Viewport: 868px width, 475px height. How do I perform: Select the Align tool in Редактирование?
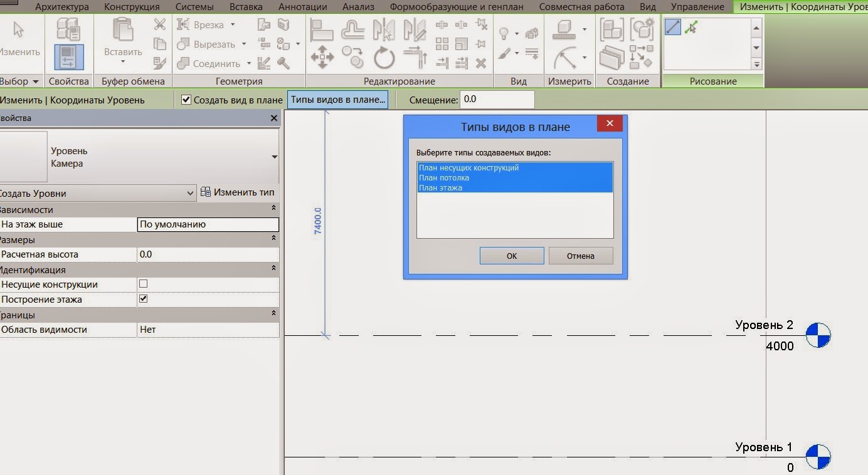[322, 31]
